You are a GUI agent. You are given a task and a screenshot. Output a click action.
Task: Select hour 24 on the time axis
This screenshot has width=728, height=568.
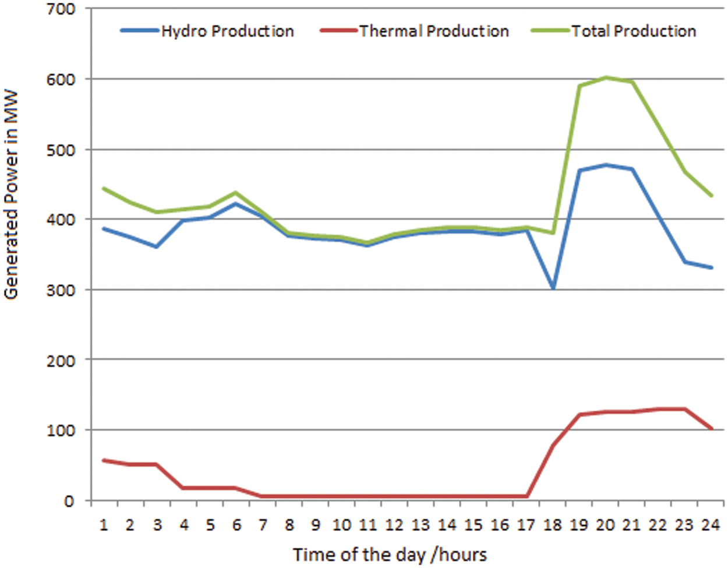[710, 525]
